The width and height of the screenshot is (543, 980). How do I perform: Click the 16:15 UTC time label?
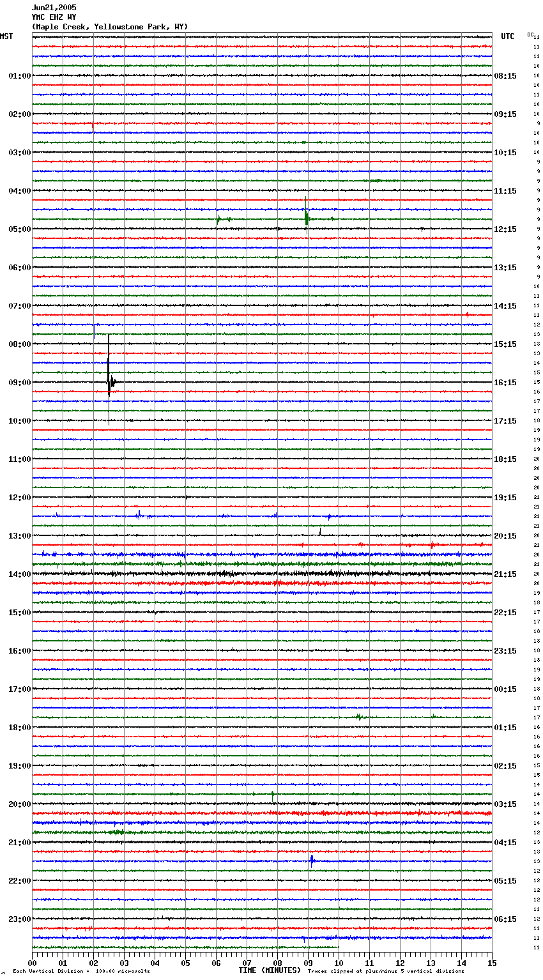[x=505, y=383]
